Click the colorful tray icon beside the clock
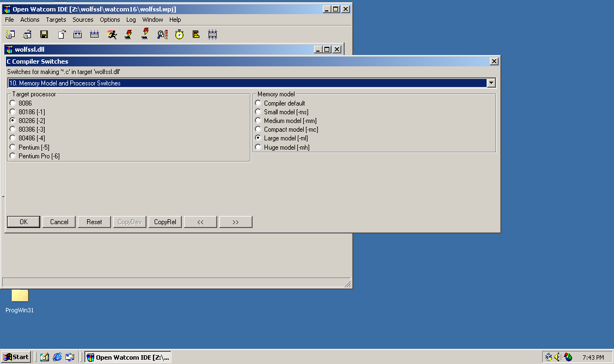Screen dimensions: 614x364 coord(568,357)
